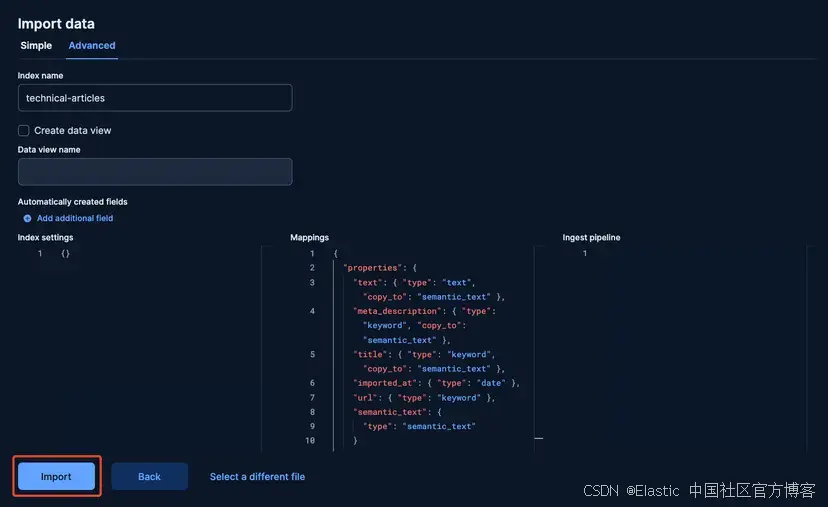Click the "properties" key in Mappings

pyautogui.click(x=373, y=268)
